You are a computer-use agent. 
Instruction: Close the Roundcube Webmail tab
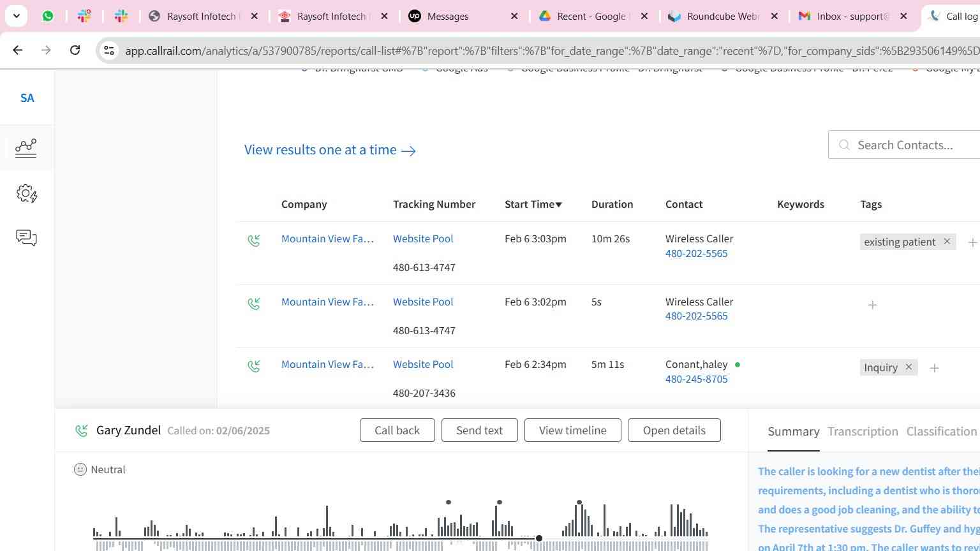pyautogui.click(x=775, y=16)
